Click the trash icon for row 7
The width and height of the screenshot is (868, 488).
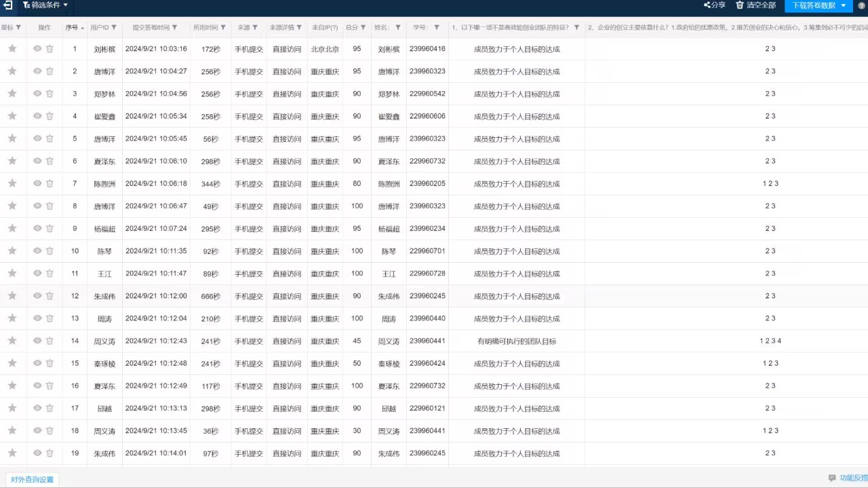(x=50, y=184)
